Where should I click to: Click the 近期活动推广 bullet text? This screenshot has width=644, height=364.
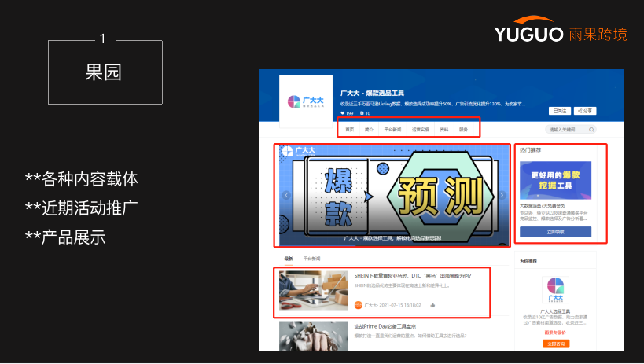pyautogui.click(x=81, y=208)
